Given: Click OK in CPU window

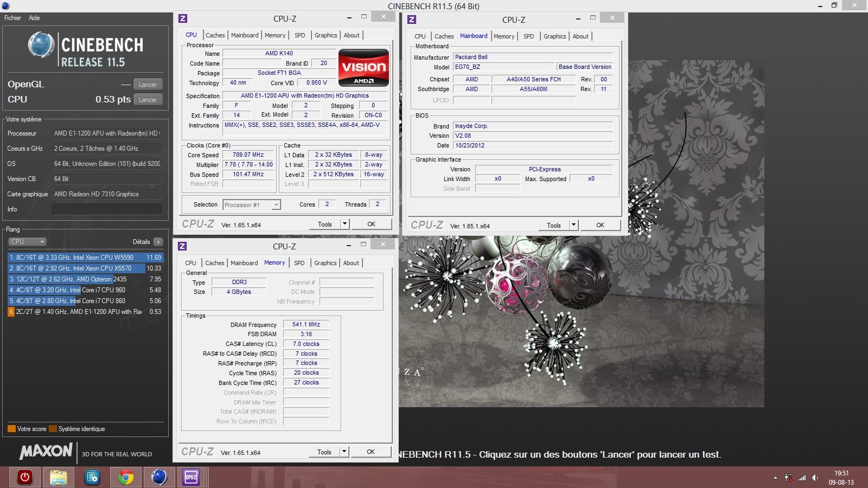Looking at the screenshot, I should click(x=372, y=224).
